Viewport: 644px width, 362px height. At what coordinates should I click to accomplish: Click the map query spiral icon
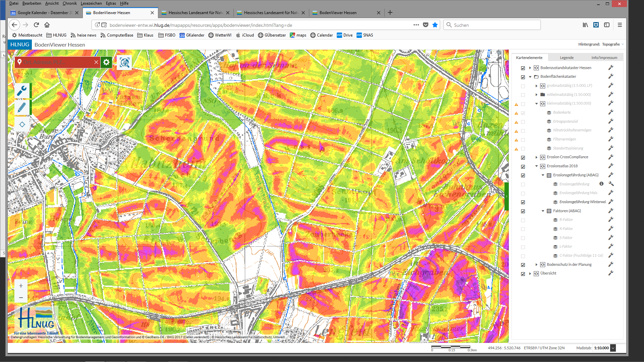point(124,62)
